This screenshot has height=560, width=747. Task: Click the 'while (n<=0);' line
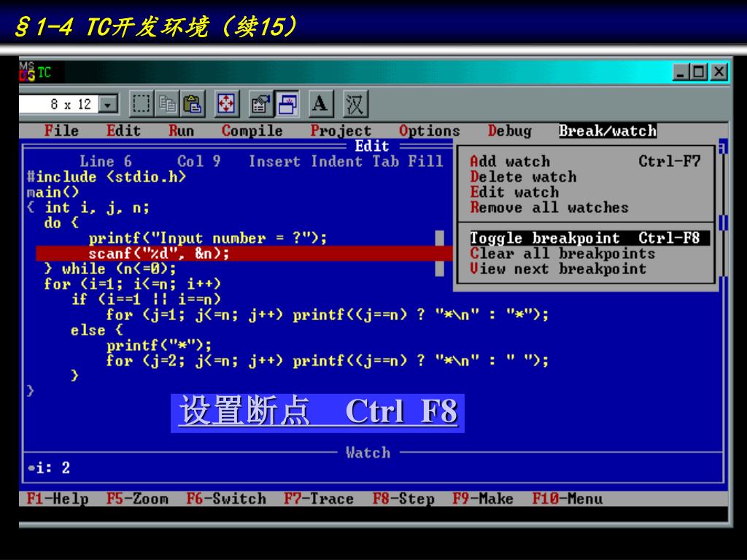[110, 268]
